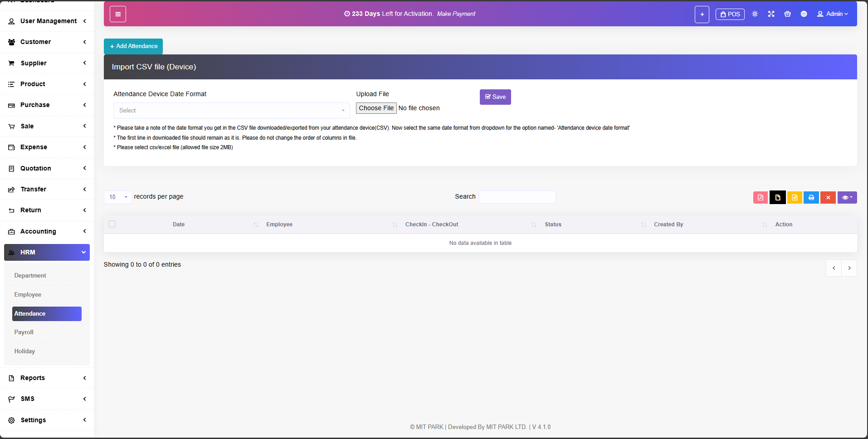Image resolution: width=868 pixels, height=439 pixels.
Task: Open the records per page dropdown
Action: 118,197
